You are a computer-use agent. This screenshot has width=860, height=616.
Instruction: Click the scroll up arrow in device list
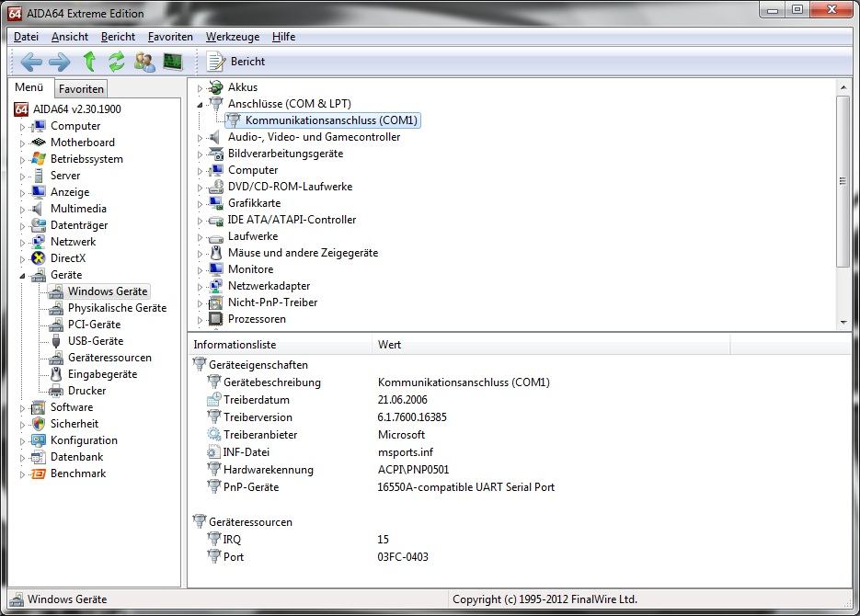point(843,87)
